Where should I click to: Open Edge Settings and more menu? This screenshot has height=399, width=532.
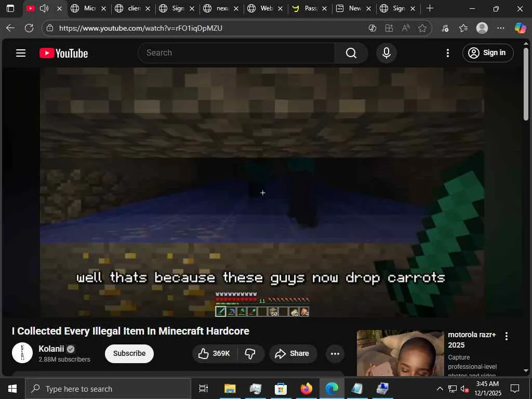501,28
